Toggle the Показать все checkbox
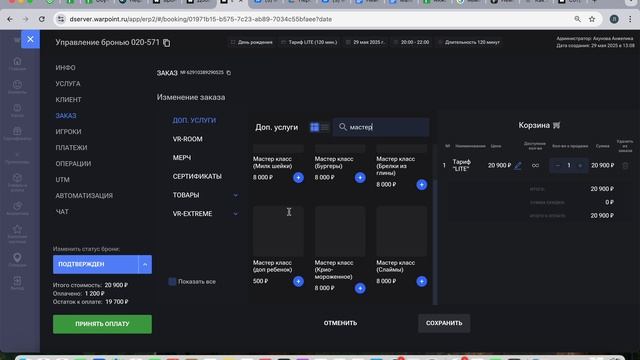This screenshot has height=360, width=640. pyautogui.click(x=172, y=282)
